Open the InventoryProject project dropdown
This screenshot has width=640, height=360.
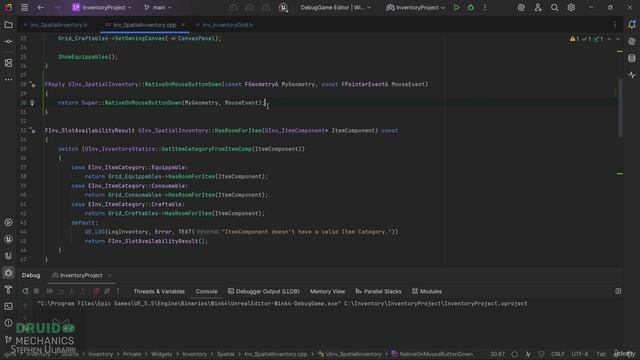pos(102,7)
